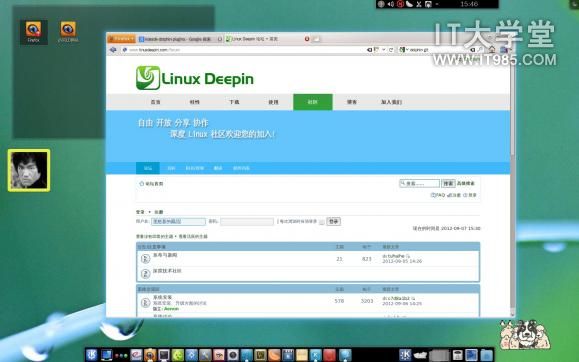Click the first gray navigation bar item
579x362 pixels.
tap(155, 102)
